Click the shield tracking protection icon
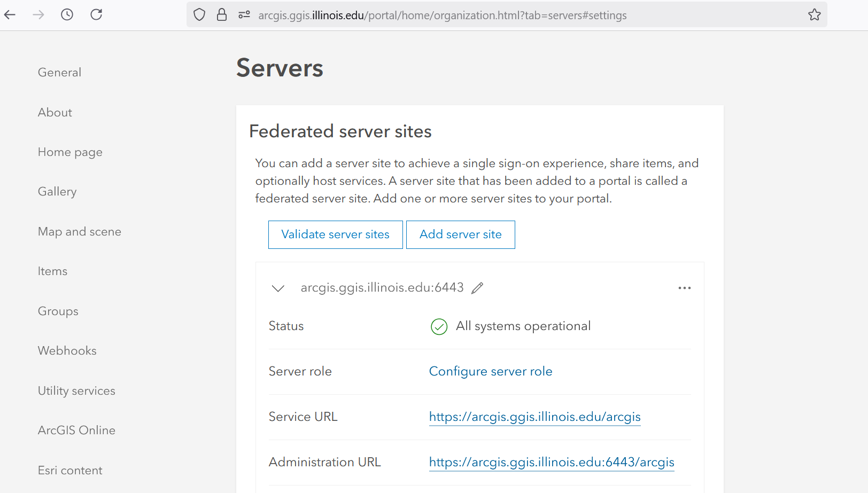The width and height of the screenshot is (868, 493). point(199,15)
